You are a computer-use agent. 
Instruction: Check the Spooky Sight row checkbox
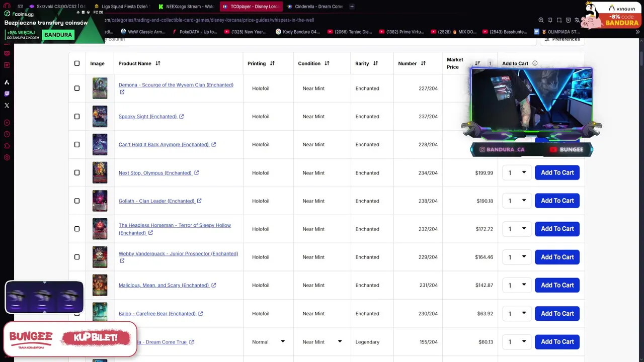[77, 116]
